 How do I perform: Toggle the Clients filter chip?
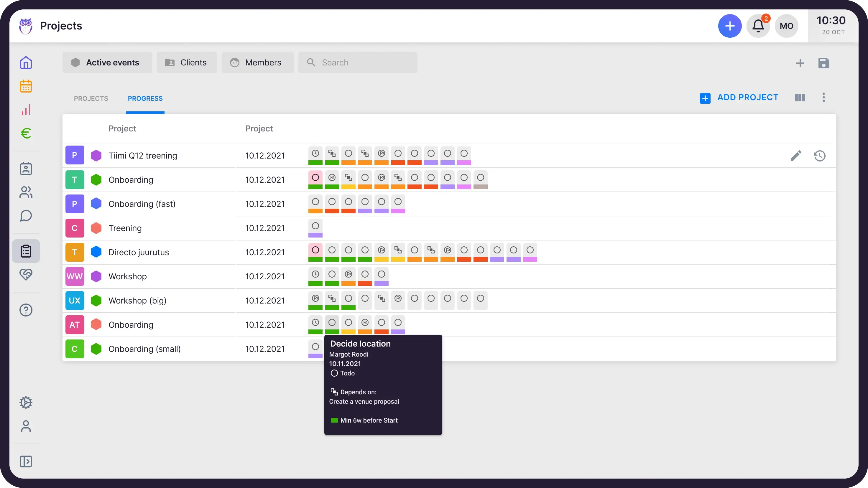[x=187, y=63]
